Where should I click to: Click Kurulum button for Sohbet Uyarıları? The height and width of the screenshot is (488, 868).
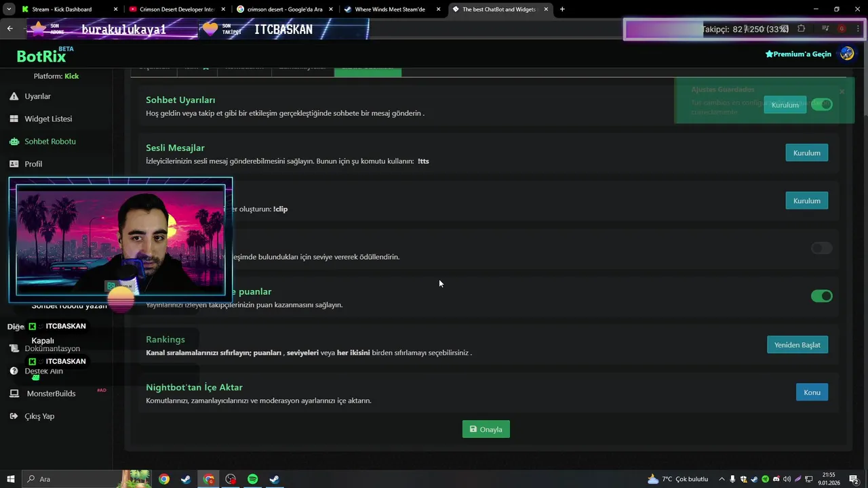coord(785,105)
